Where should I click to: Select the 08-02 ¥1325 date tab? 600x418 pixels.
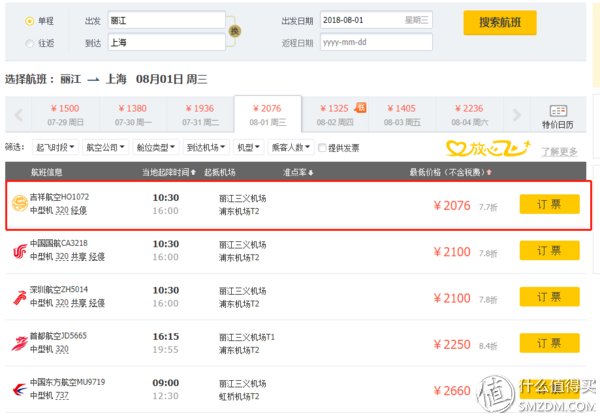335,114
